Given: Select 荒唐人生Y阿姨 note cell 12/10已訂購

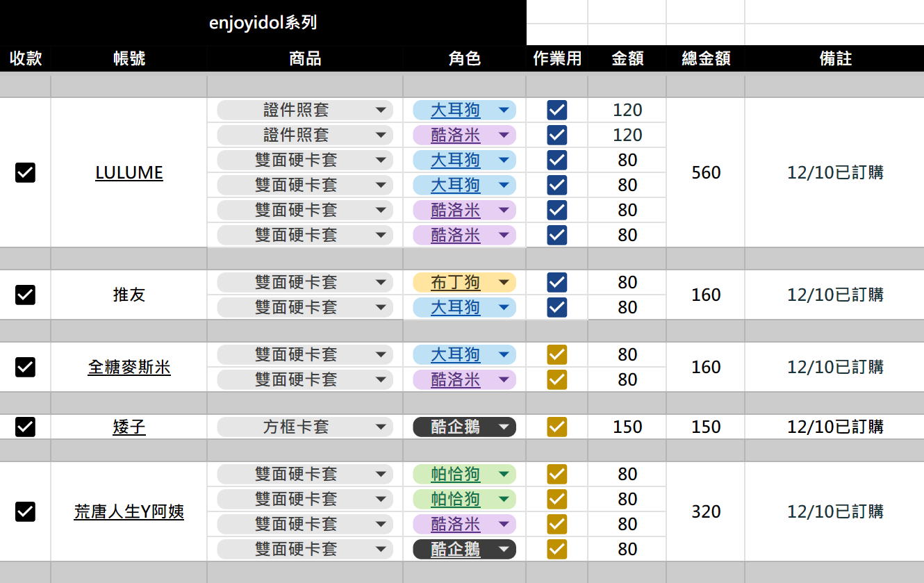Looking at the screenshot, I should tap(835, 511).
